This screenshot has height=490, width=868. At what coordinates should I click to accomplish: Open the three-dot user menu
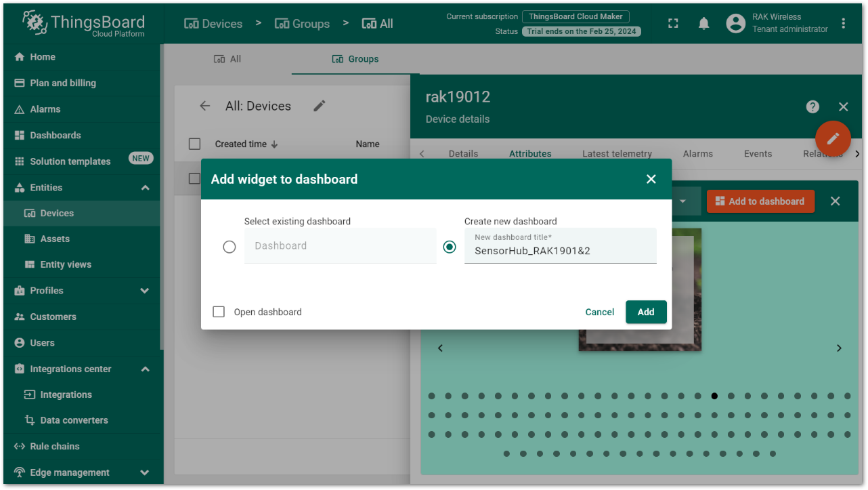(844, 24)
